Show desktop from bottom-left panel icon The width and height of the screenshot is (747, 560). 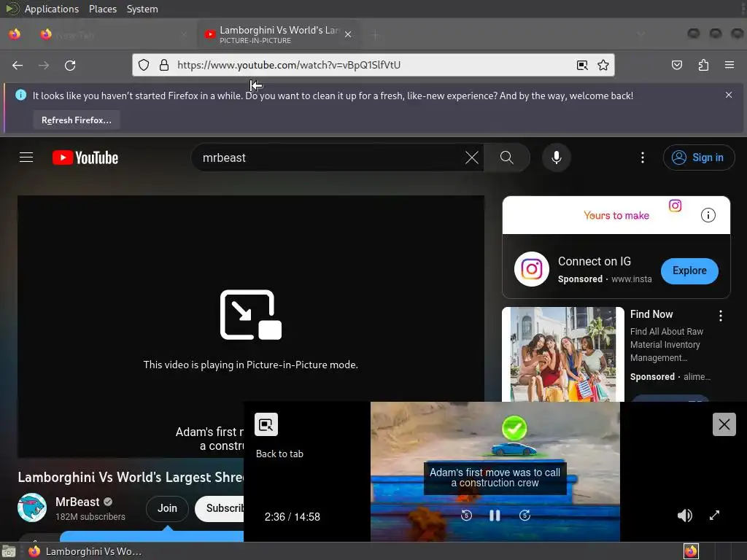point(9,551)
